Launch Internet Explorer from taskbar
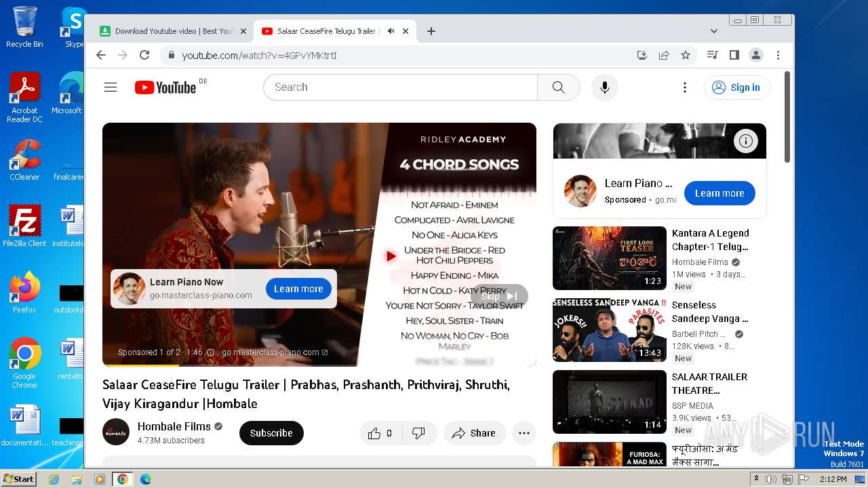 pos(54,479)
